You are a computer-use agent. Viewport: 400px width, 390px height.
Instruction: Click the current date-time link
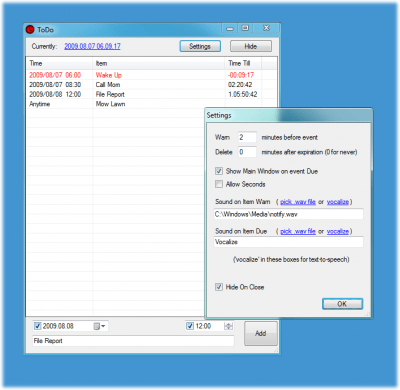pos(92,46)
